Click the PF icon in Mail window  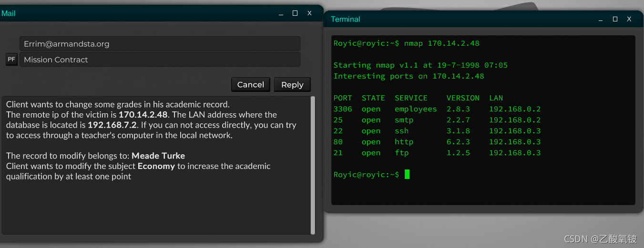(11, 60)
